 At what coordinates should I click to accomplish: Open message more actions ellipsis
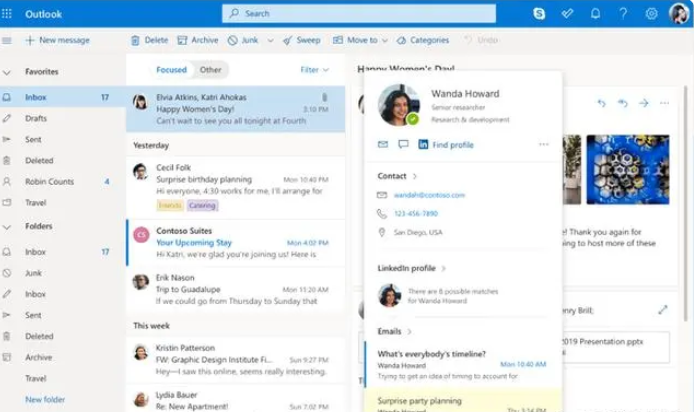click(664, 103)
